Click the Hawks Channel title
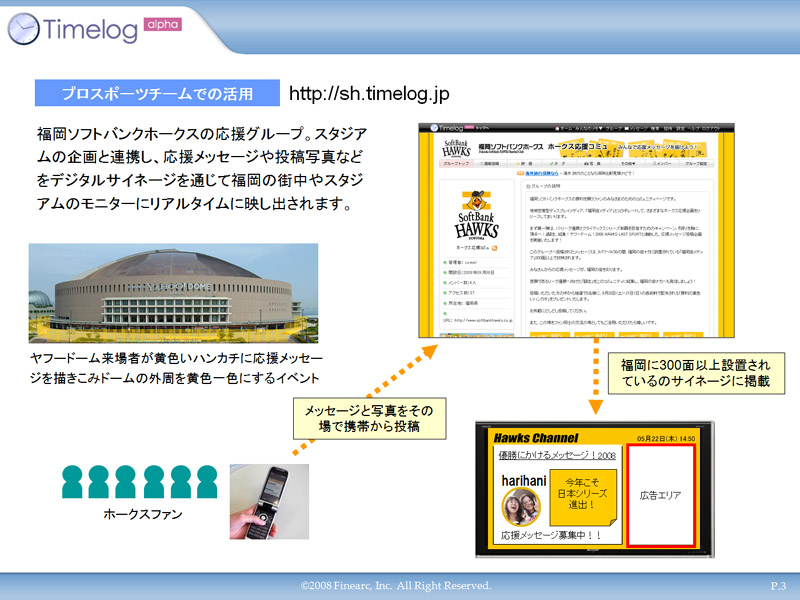800x600 pixels. click(x=534, y=437)
